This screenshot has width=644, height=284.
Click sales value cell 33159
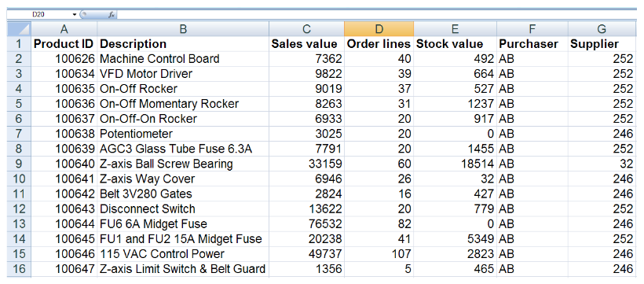tap(306, 164)
